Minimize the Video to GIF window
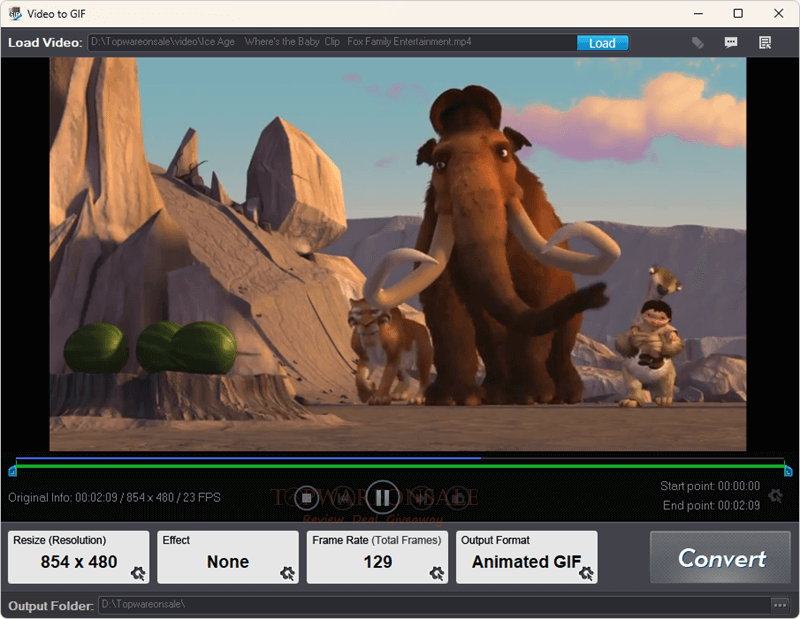Viewport: 800px width, 619px height. [x=698, y=14]
